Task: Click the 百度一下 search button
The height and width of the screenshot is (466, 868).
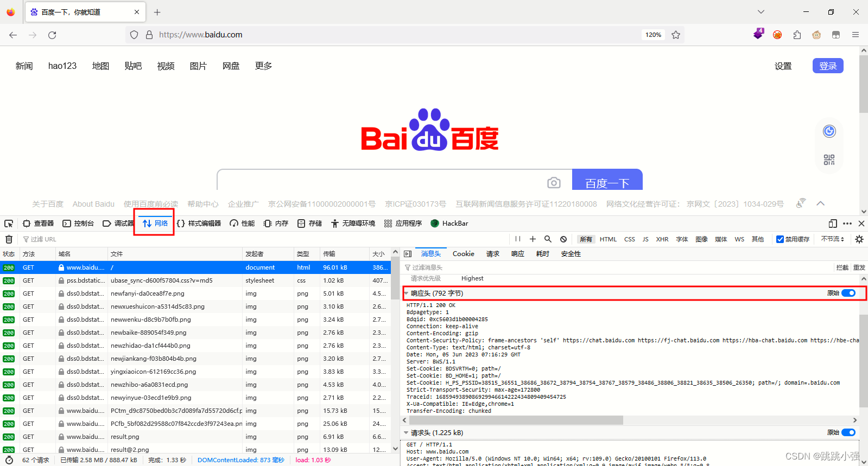Action: [607, 180]
